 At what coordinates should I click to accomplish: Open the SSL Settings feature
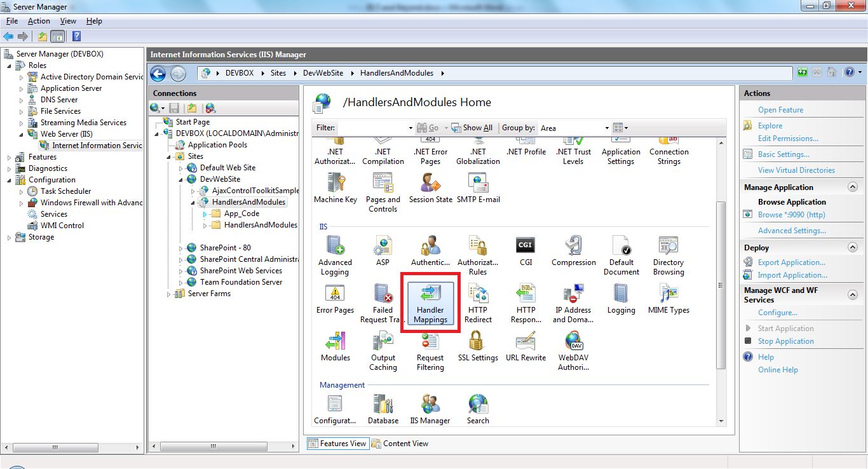point(478,347)
